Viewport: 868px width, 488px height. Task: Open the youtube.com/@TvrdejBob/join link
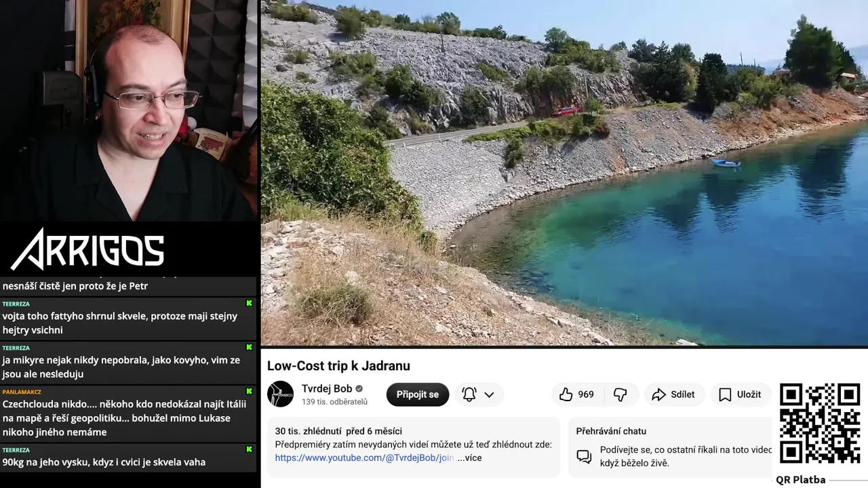[364, 457]
